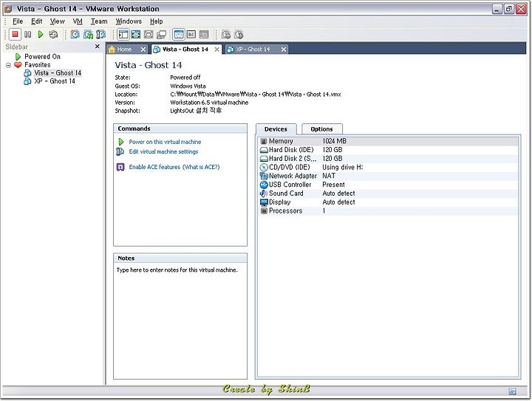This screenshot has height=401, width=532.
Task: Close the Sidebar with its X button
Action: (98, 47)
